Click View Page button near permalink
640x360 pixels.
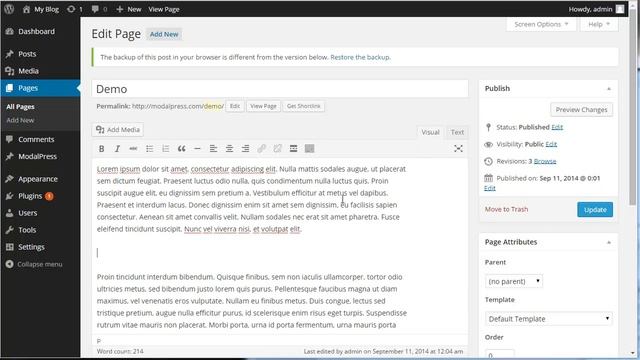pos(263,106)
